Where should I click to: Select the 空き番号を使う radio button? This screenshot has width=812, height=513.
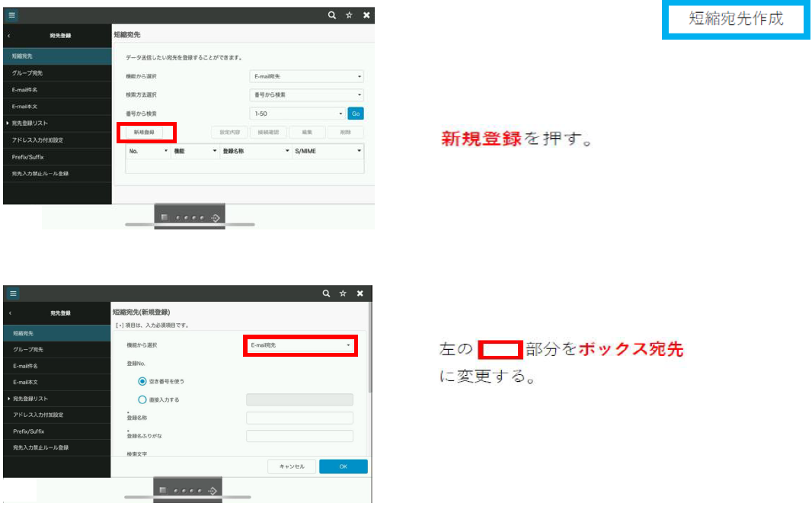(x=142, y=380)
